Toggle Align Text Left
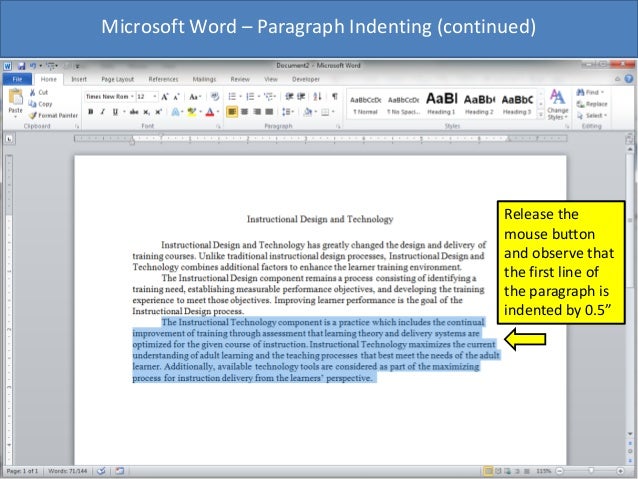The width and height of the screenshot is (638, 479). coord(232,112)
